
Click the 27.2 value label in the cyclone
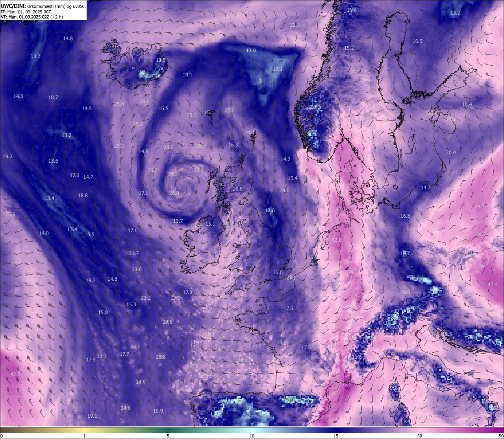tap(173, 174)
